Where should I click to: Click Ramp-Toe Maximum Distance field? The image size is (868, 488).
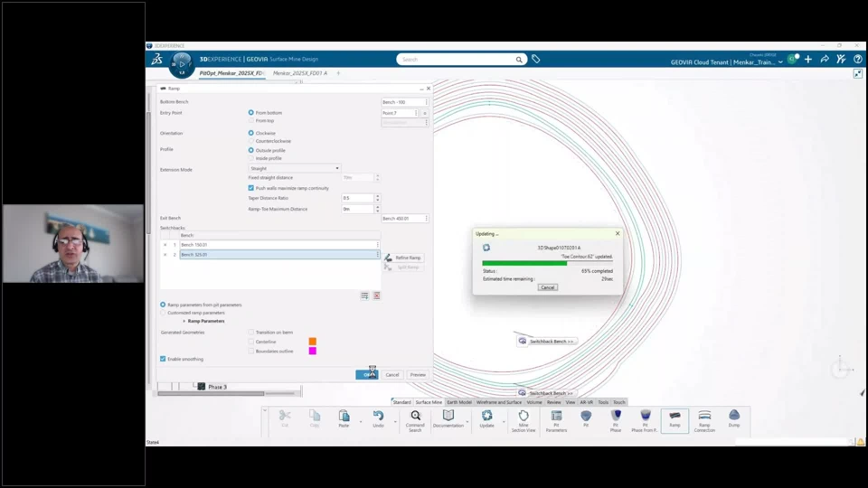(x=358, y=209)
